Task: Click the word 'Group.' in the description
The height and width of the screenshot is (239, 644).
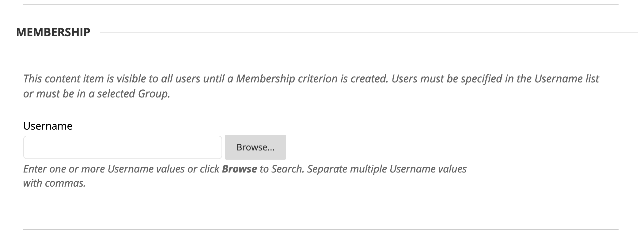Action: click(154, 94)
